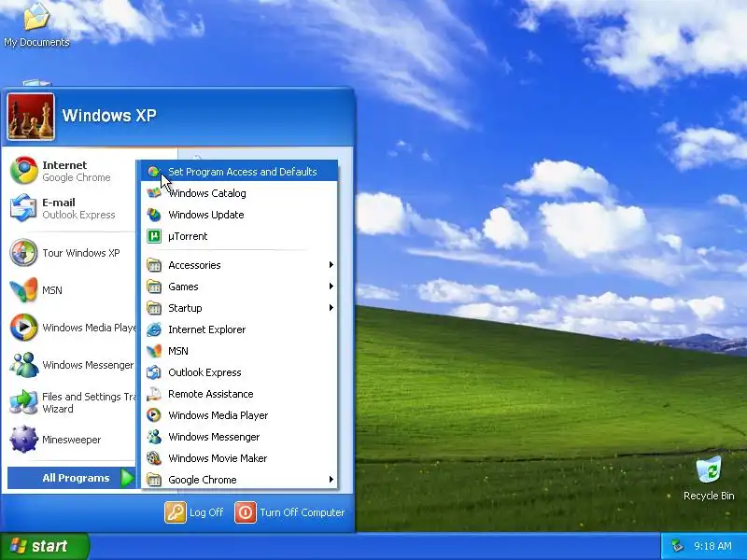Expand the Accessories submenu arrow
The image size is (747, 560).
click(x=331, y=265)
